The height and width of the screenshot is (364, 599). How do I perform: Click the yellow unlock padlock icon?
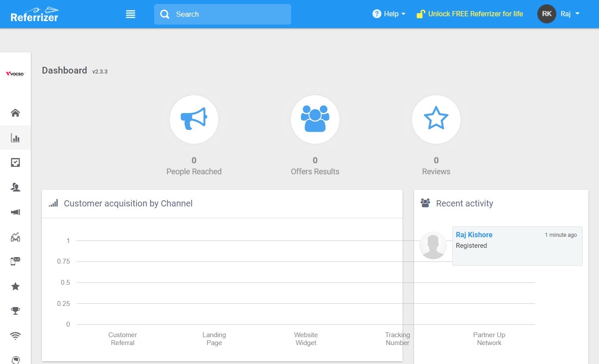click(x=421, y=14)
